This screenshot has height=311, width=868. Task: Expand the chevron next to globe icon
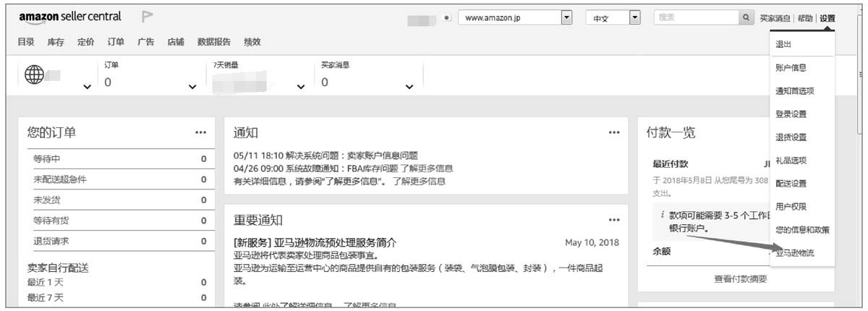pos(88,87)
